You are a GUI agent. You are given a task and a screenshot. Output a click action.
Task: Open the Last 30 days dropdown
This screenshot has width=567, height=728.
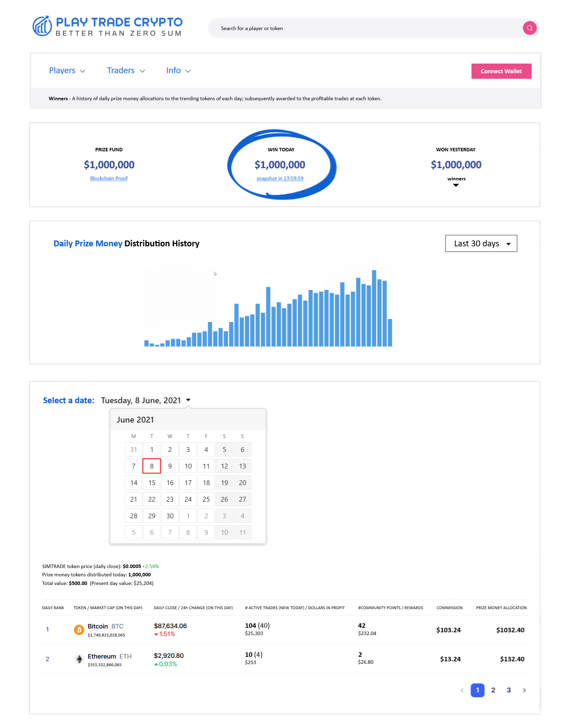(x=481, y=244)
